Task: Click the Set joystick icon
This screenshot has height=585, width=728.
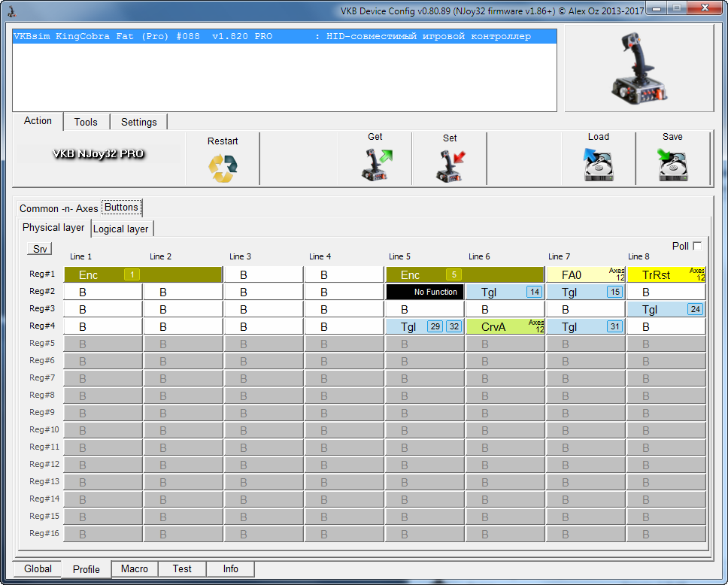Action: [x=450, y=165]
